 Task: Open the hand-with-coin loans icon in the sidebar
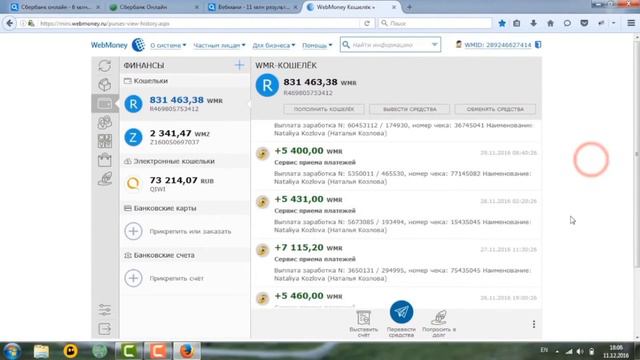tap(104, 178)
